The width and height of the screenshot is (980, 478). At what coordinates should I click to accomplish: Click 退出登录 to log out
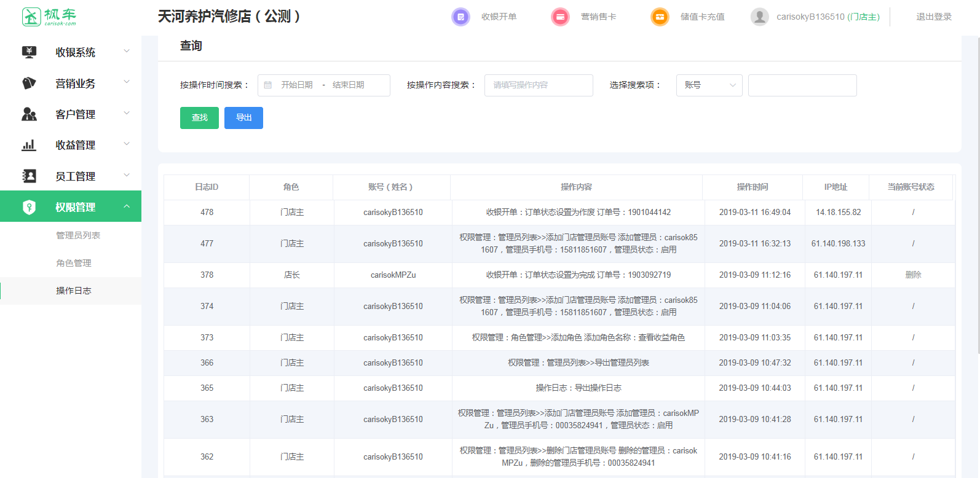point(934,17)
